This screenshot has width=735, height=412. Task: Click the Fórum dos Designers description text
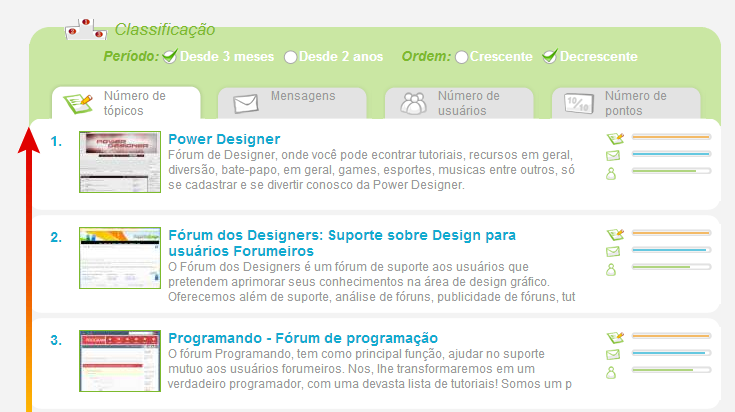372,282
